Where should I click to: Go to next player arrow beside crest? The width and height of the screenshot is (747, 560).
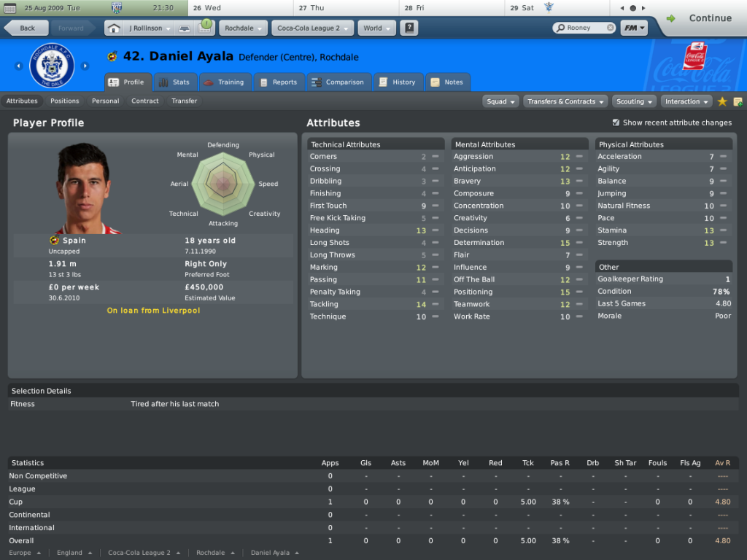(85, 66)
